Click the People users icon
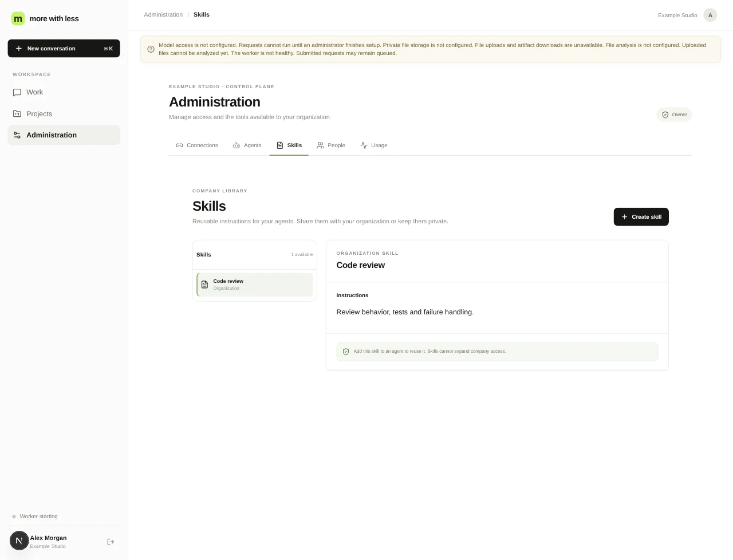The width and height of the screenshot is (733, 560). (321, 145)
